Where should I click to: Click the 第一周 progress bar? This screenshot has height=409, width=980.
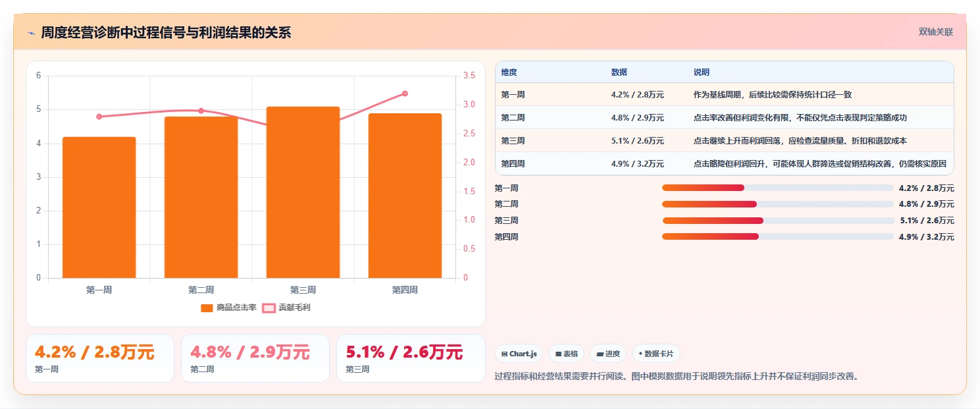pyautogui.click(x=778, y=188)
